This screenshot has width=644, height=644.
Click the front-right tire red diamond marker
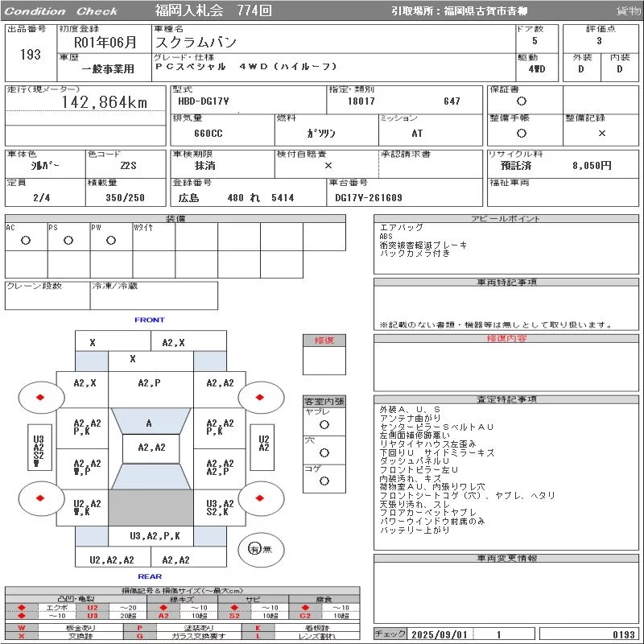[x=259, y=397]
